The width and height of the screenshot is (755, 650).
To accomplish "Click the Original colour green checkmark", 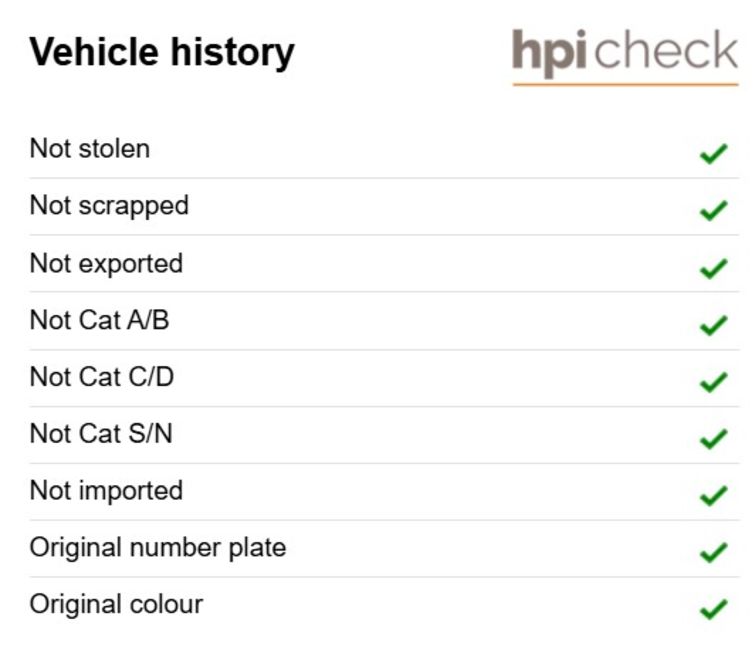I will click(713, 609).
